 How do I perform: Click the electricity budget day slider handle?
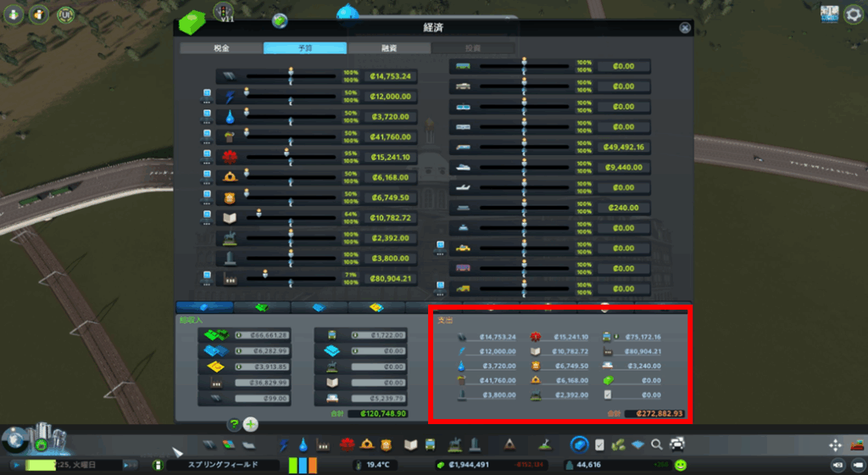(247, 92)
